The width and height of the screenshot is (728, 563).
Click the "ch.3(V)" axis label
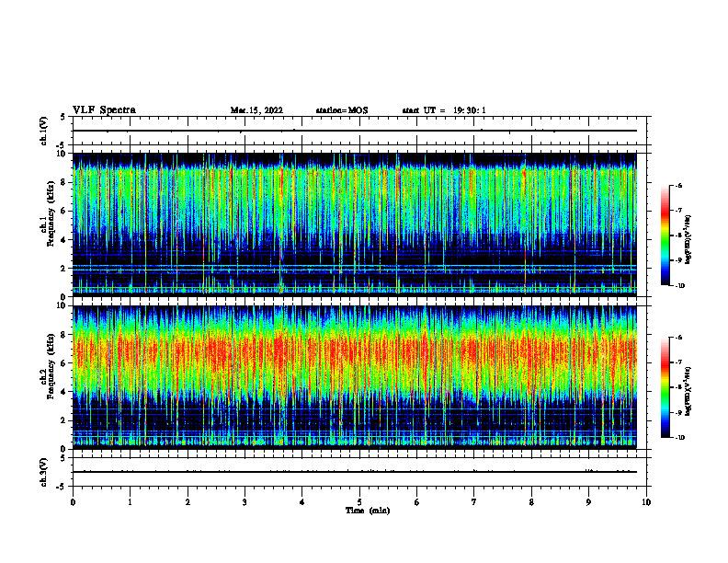pos(43,472)
